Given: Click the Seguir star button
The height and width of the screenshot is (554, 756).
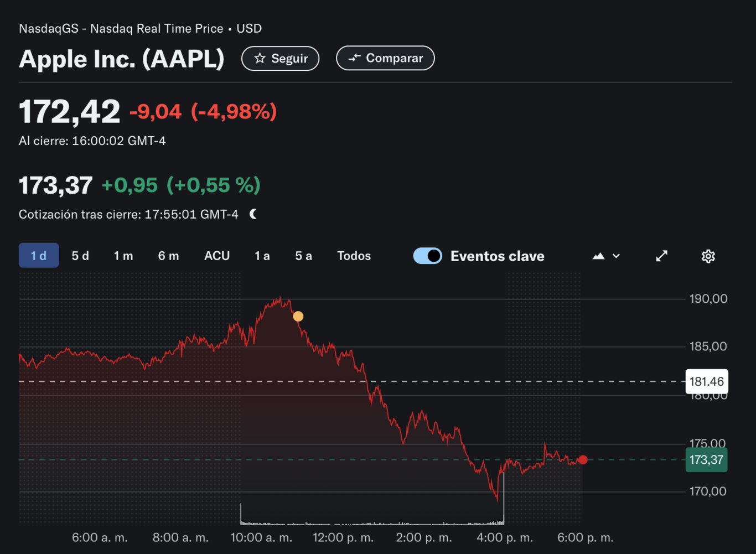Looking at the screenshot, I should 280,59.
